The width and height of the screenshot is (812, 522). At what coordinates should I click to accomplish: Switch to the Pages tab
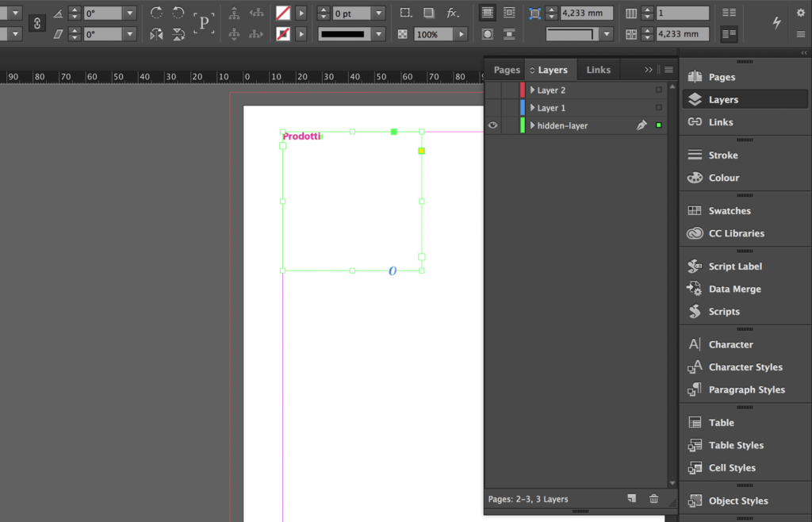point(507,69)
